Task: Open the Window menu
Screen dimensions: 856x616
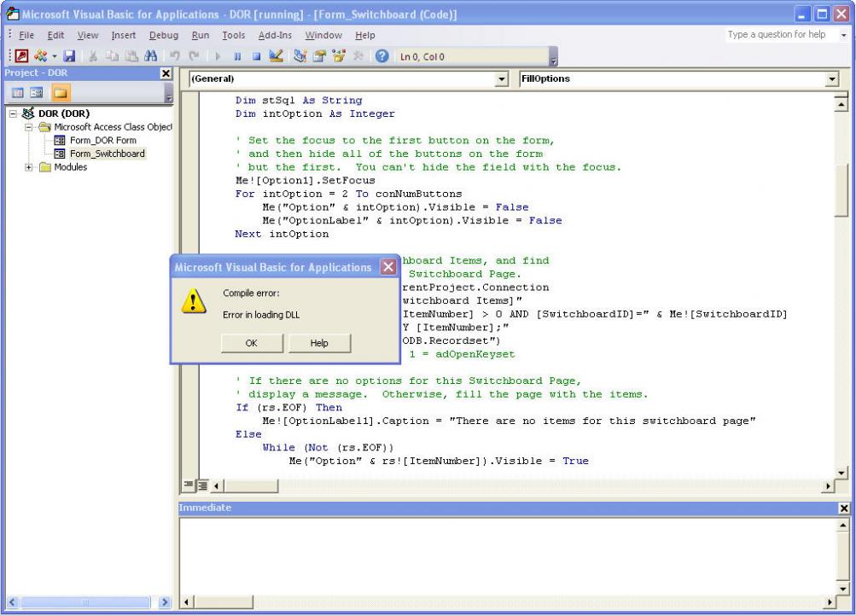Action: (323, 35)
